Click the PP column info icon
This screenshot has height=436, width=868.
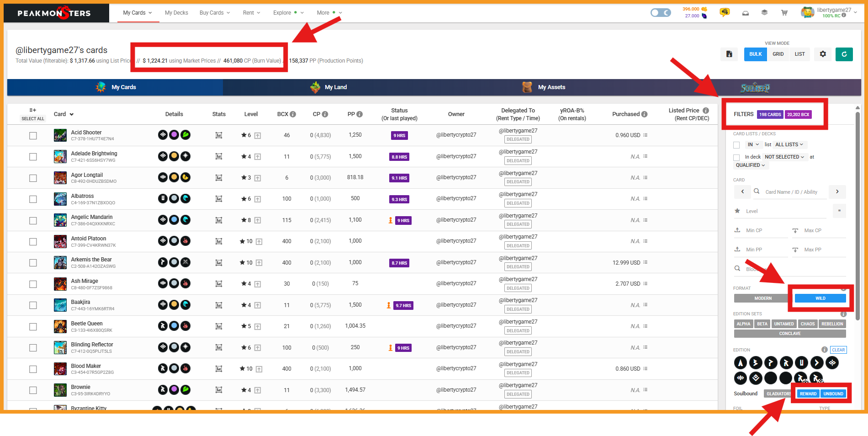pos(360,114)
